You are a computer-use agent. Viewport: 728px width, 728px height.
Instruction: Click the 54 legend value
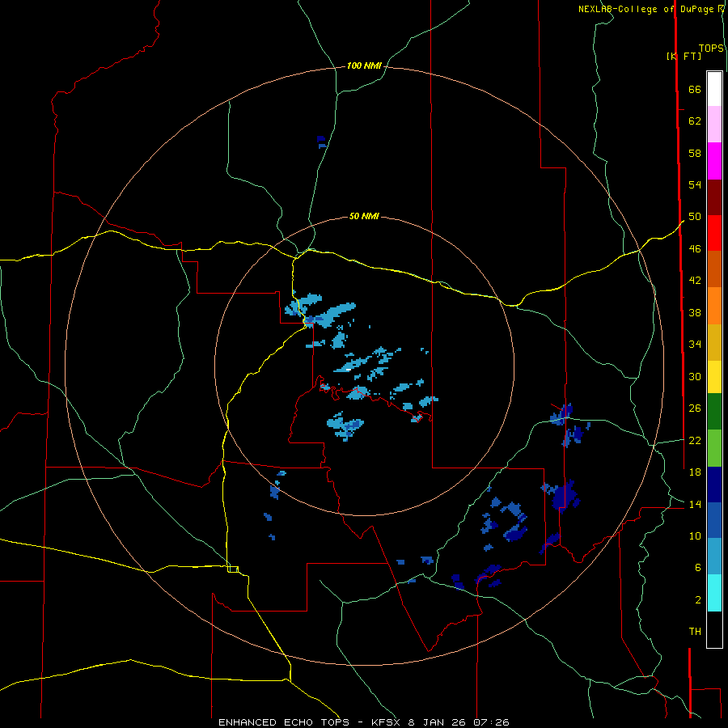(695, 184)
